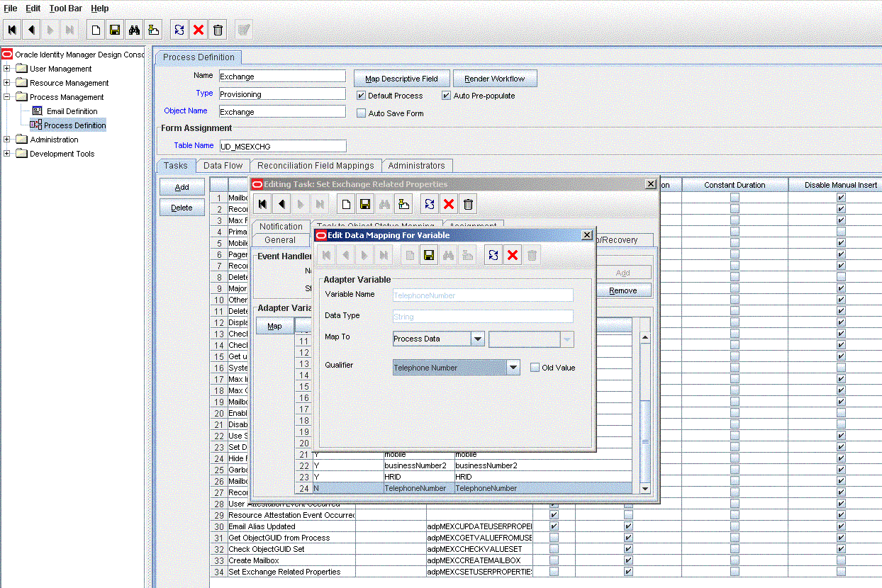Go to first record in main toolbar
The width and height of the screenshot is (882, 588).
[12, 30]
